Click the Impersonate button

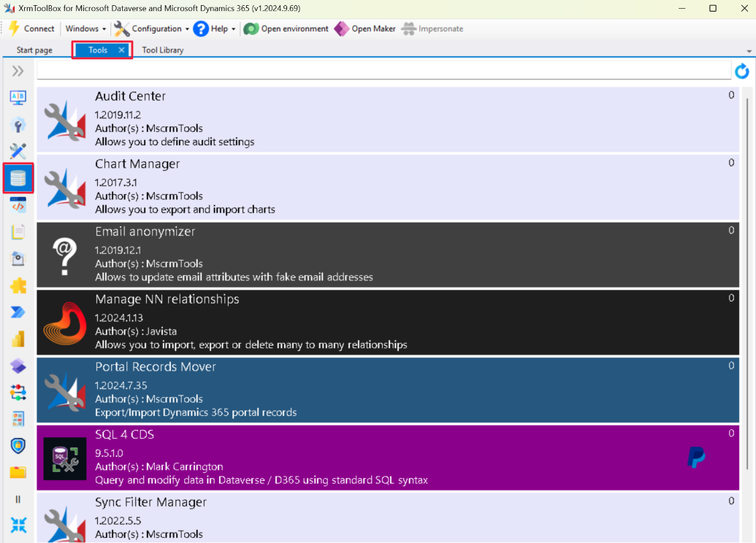(x=432, y=29)
